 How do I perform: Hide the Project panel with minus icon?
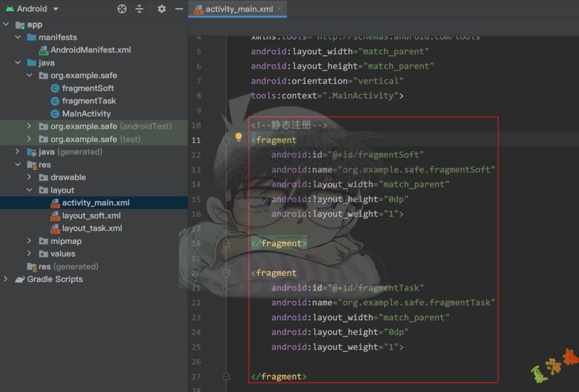179,9
